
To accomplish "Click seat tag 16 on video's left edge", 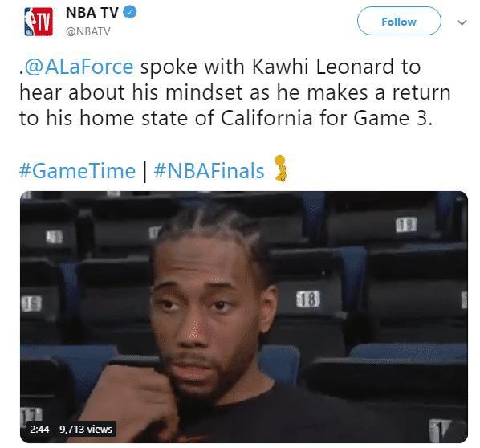I will (x=31, y=303).
